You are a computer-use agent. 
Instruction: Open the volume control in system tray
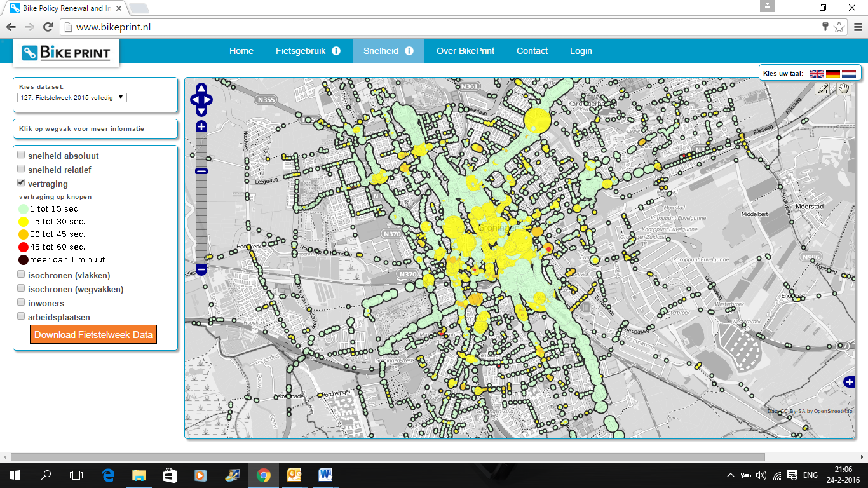click(x=761, y=475)
